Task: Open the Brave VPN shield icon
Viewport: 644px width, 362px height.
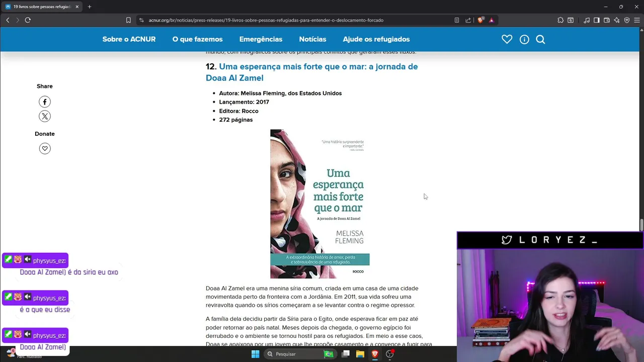Action: click(627, 20)
